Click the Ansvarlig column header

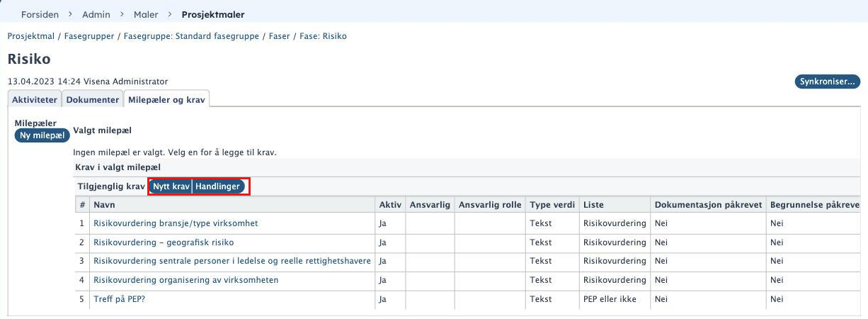coord(430,204)
